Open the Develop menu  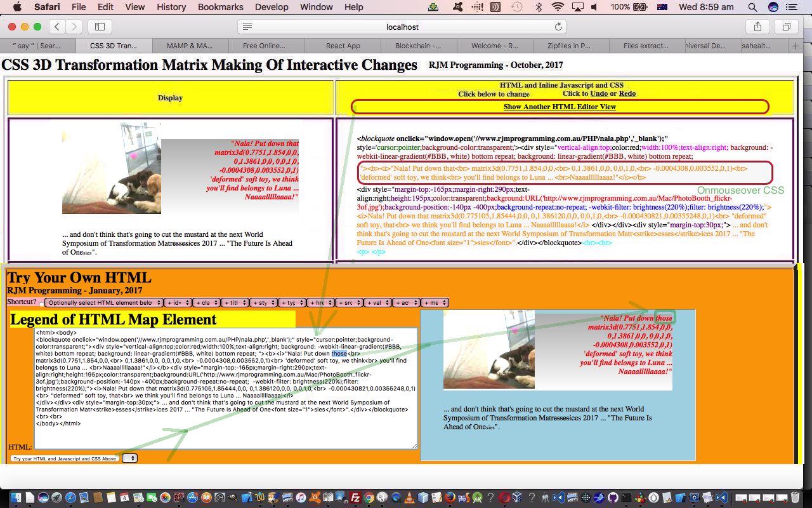(271, 7)
